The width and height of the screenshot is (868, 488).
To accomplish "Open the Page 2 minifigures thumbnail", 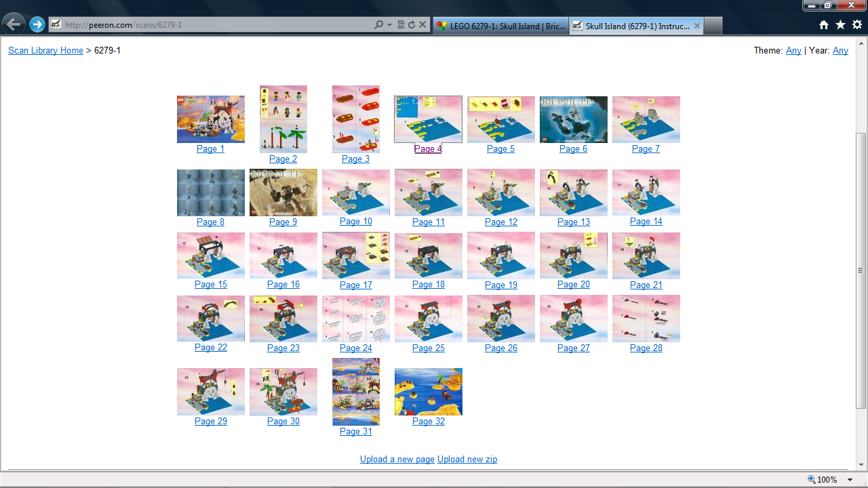I will (x=283, y=119).
